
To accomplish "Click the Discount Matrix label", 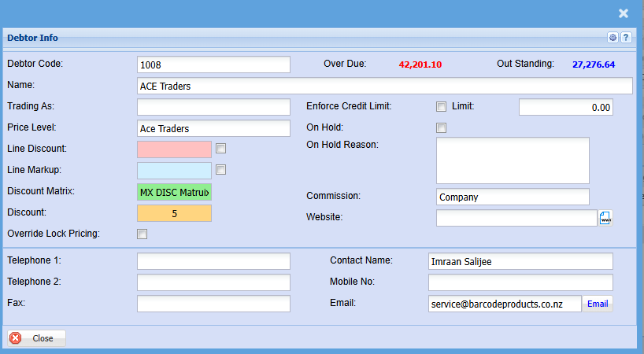I will click(x=41, y=191).
